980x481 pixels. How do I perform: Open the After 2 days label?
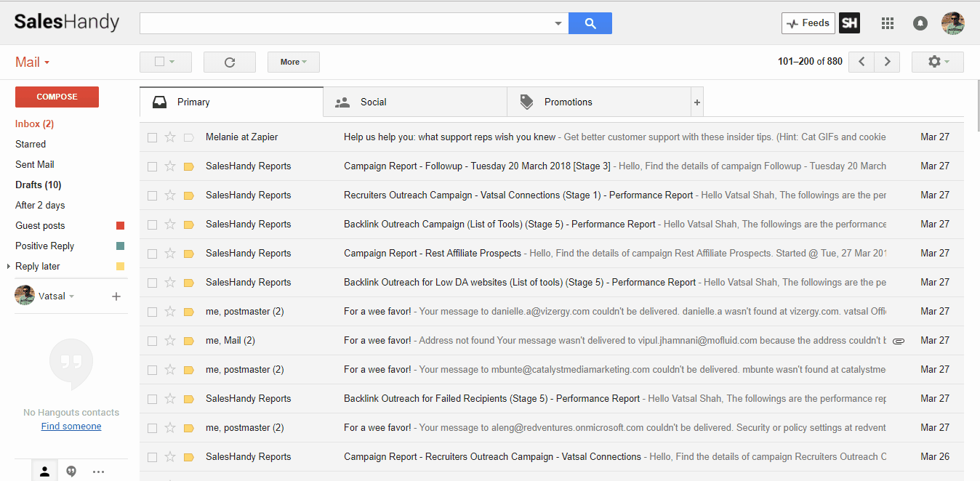(40, 205)
